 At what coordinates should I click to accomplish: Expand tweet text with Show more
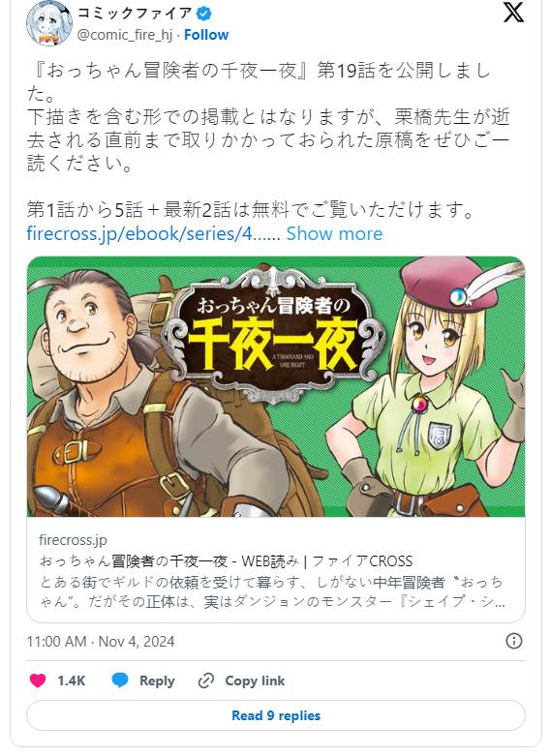(334, 233)
